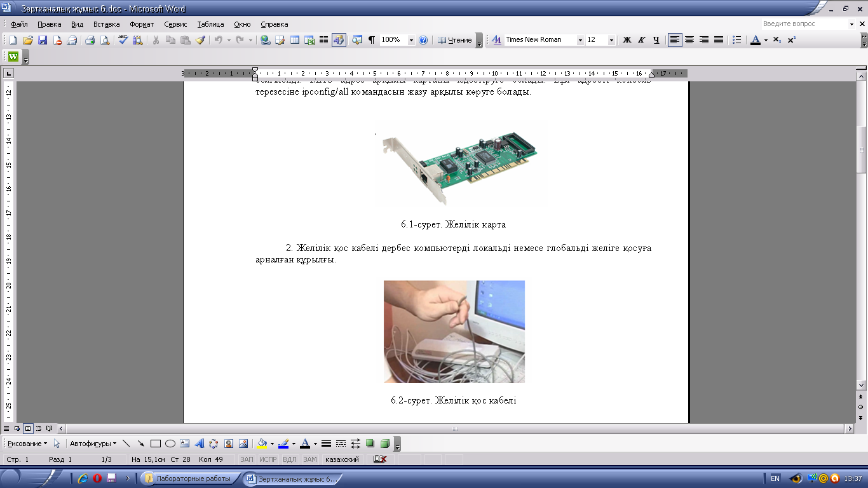The width and height of the screenshot is (868, 488).
Task: Open the Автофигуры shapes menu
Action: (93, 444)
